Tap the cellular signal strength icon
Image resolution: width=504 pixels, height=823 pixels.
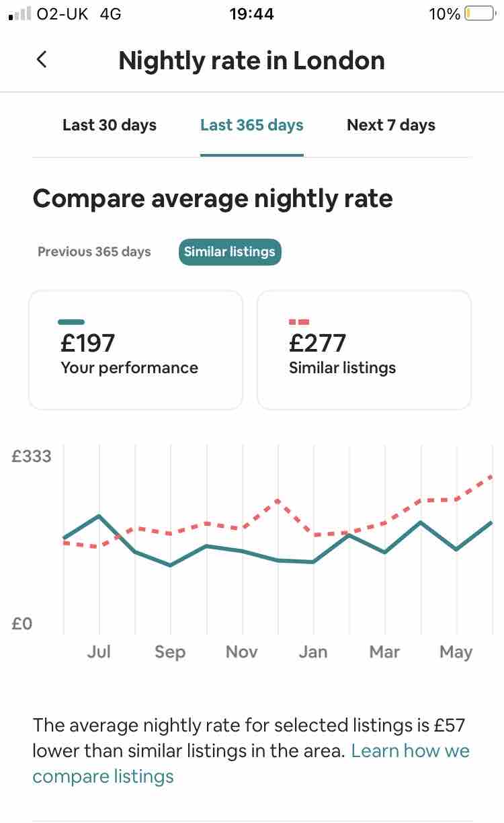pos(19,13)
